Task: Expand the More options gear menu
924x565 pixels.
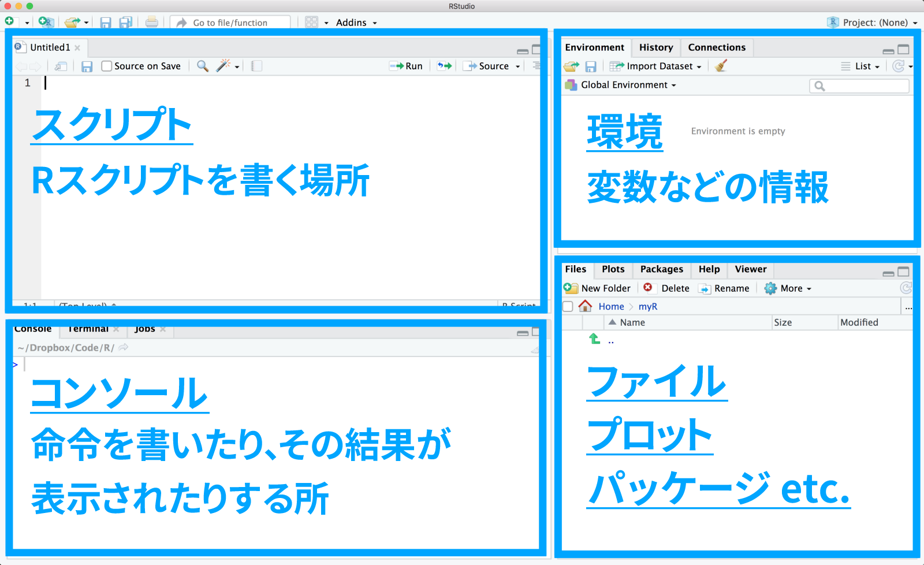Action: tap(788, 288)
